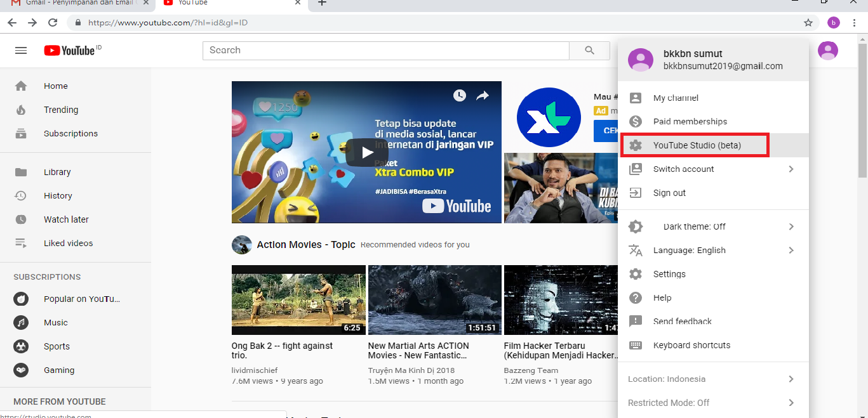The height and width of the screenshot is (418, 868).
Task: Open the Ong Bak 2 video thumbnail
Action: pos(298,299)
